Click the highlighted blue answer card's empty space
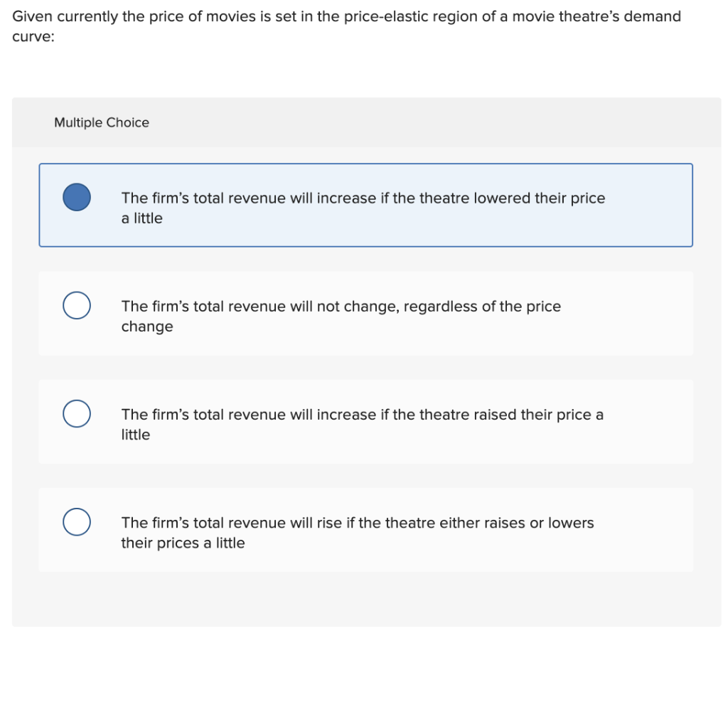The width and height of the screenshot is (728, 707). coord(650,205)
